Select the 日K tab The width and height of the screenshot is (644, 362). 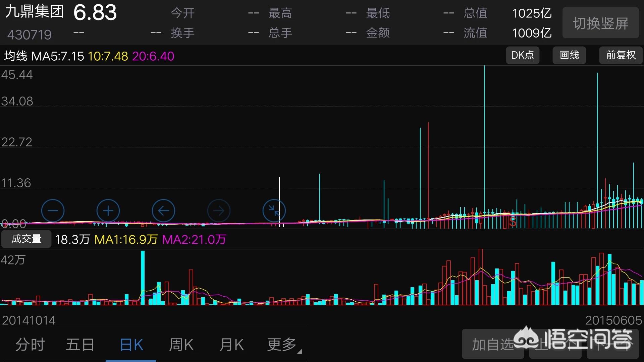131,345
